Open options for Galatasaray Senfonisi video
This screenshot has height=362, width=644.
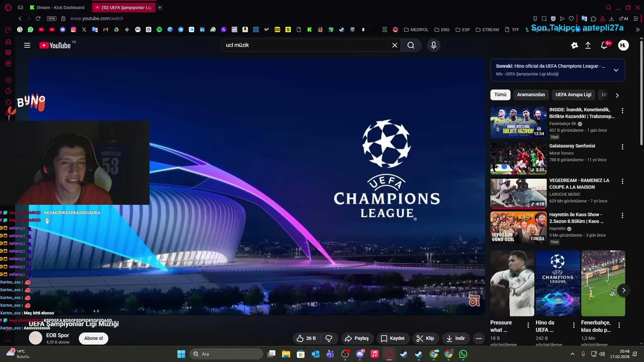coord(622,147)
